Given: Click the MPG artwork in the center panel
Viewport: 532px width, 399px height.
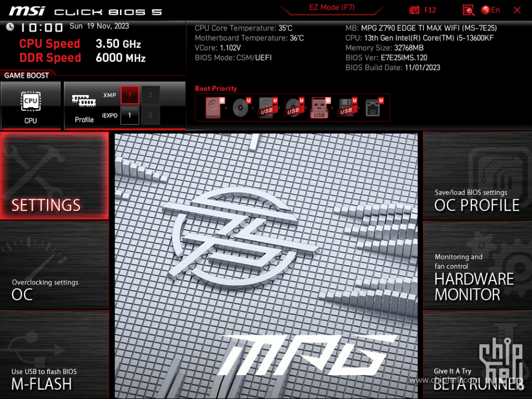Looking at the screenshot, I should pyautogui.click(x=266, y=265).
